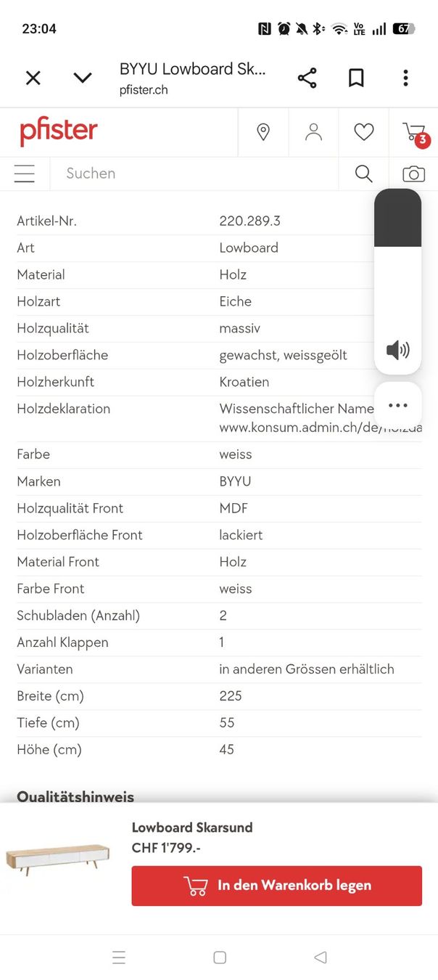Tap the share icon in top bar
The image size is (438, 980).
point(307,78)
